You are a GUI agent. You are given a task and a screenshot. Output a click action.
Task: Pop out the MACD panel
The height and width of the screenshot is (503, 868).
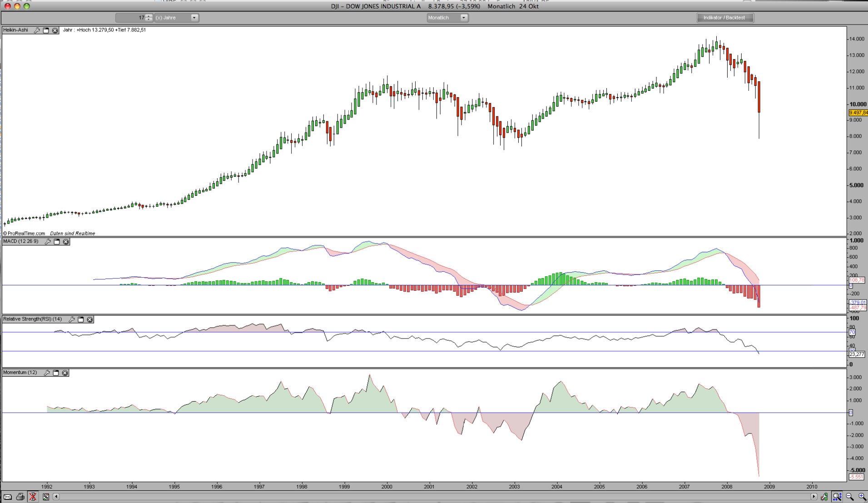[x=57, y=242]
